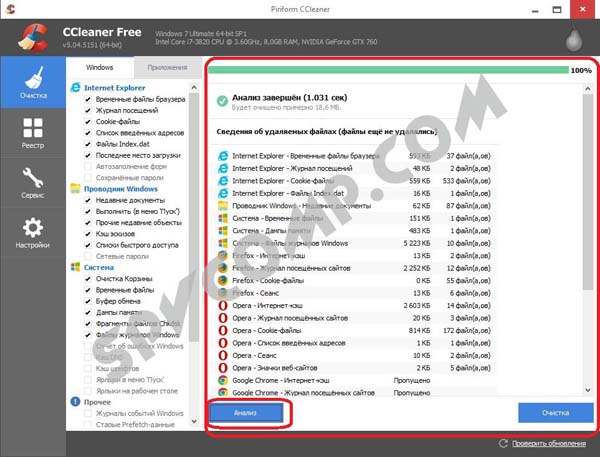Click the Проверить обновления link
Viewport: 600px width, 457px height.
pyautogui.click(x=547, y=443)
